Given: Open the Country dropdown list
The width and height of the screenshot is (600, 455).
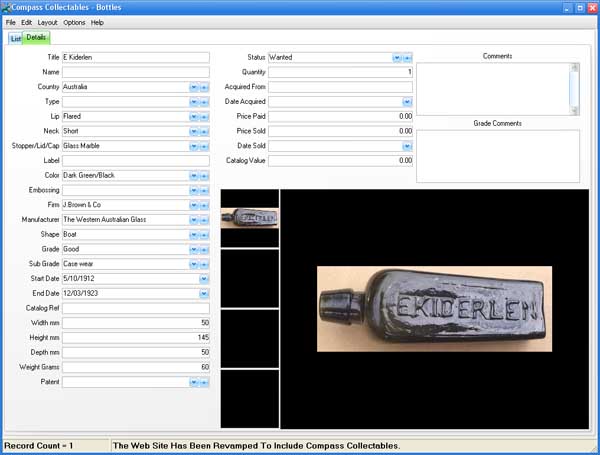Looking at the screenshot, I should click(x=194, y=87).
